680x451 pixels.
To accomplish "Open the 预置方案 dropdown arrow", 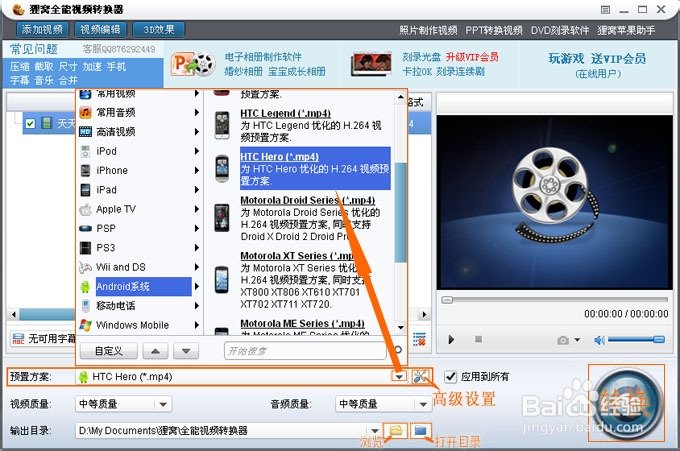I will click(399, 376).
